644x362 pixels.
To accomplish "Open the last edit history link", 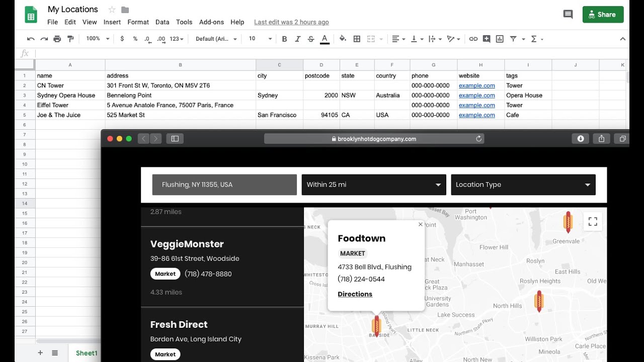I will pos(291,22).
